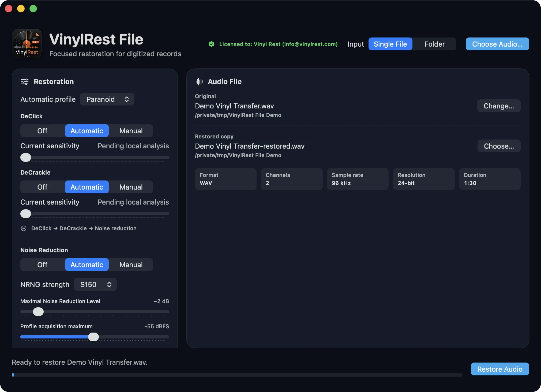541x392 pixels.
Task: Click the '-55 dBFS' value
Action: (x=157, y=326)
